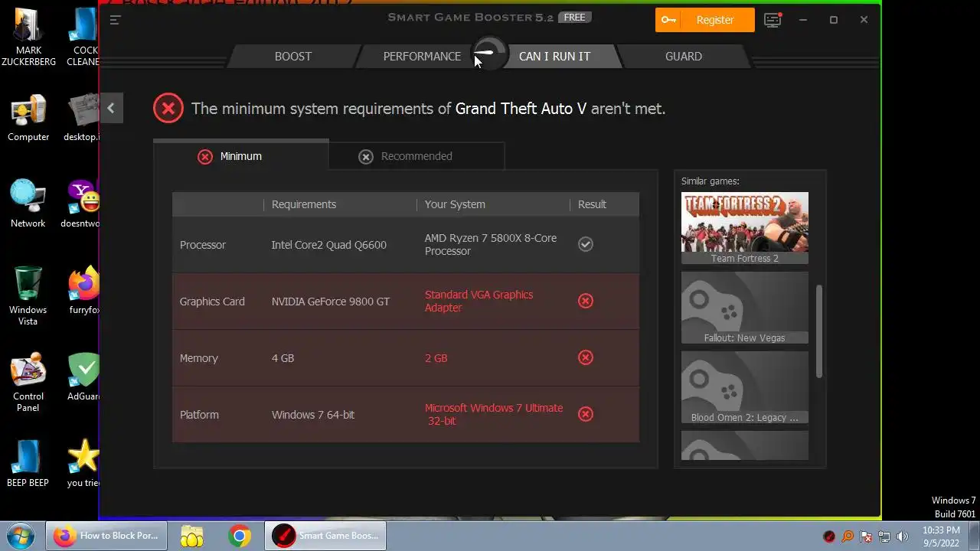Switch to Firefox How to Block taskbar window
980x551 pixels.
click(x=106, y=536)
